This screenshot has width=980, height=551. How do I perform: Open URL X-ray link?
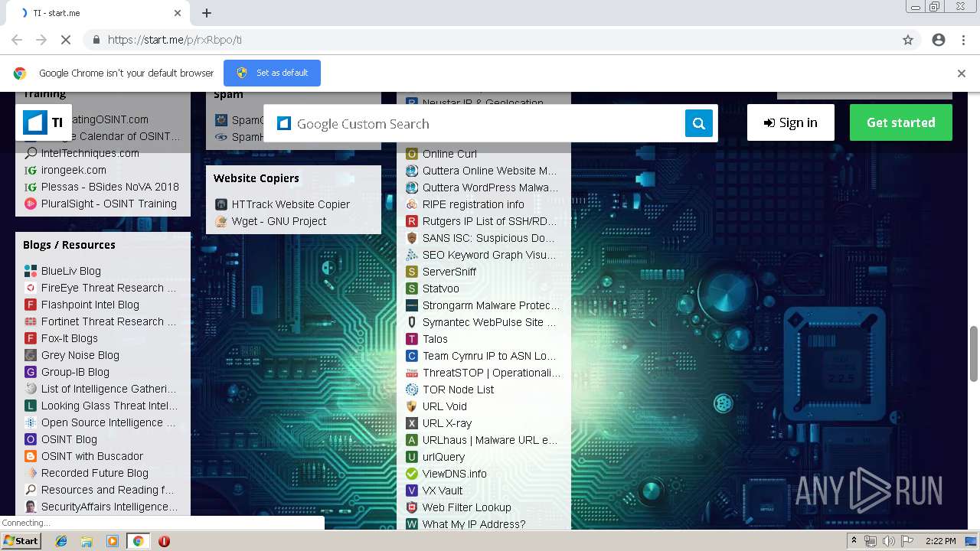[x=447, y=423]
